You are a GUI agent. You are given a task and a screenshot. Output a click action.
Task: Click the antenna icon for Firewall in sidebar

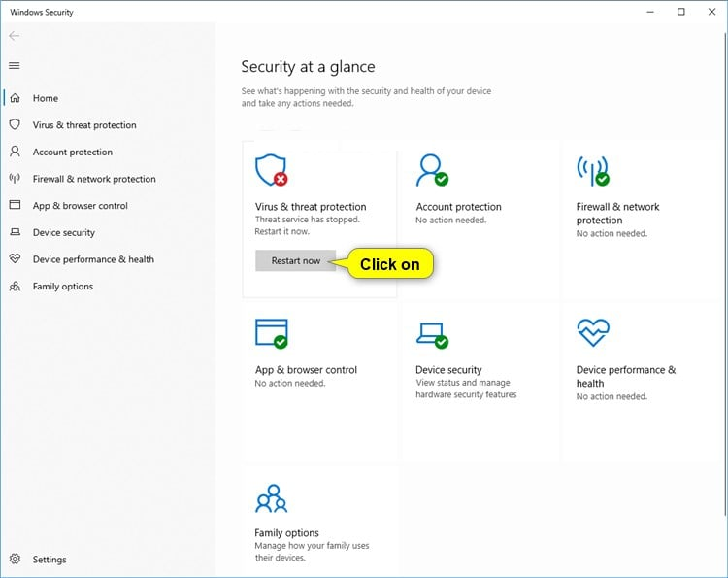15,179
